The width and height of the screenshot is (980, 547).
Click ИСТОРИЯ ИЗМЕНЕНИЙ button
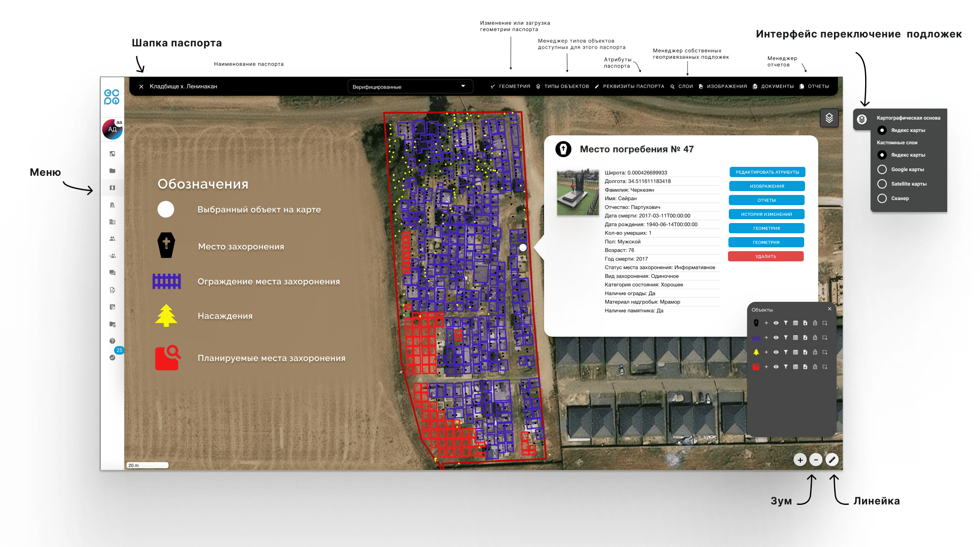(x=766, y=214)
